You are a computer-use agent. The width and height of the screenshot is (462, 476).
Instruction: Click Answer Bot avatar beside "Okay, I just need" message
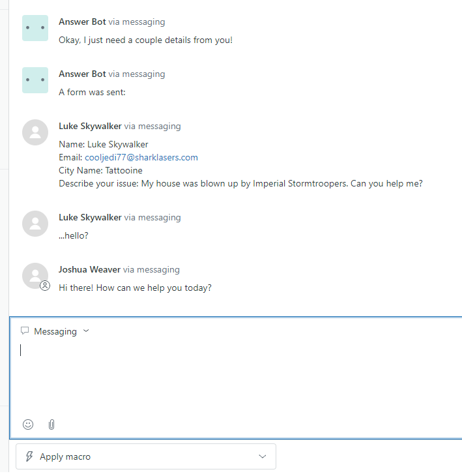click(x=35, y=28)
